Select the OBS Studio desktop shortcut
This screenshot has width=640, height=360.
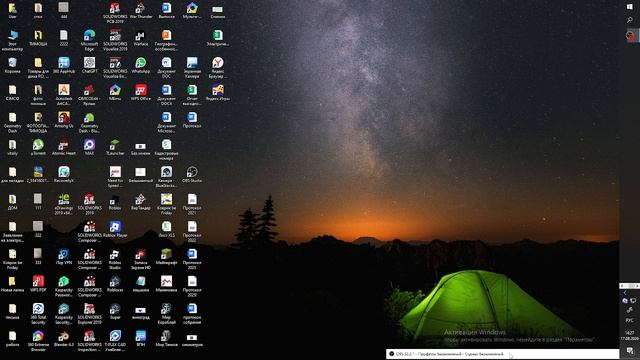[x=192, y=175]
